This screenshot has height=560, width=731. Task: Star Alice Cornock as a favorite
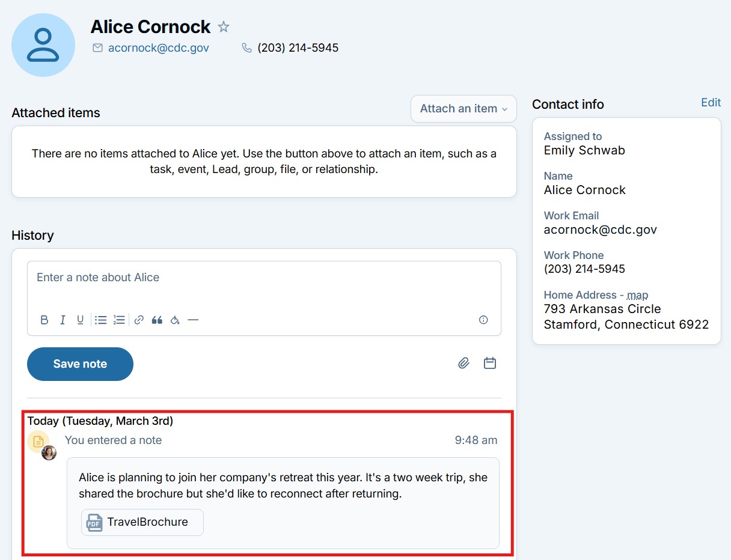point(223,26)
